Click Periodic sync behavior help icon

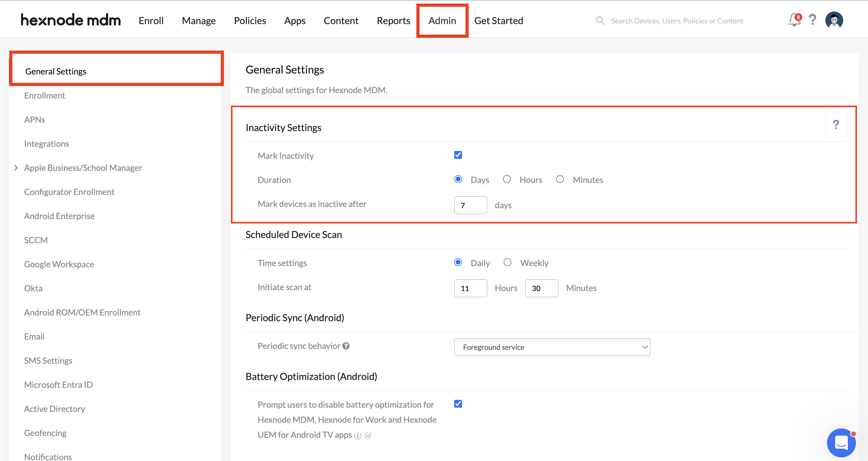click(x=346, y=346)
